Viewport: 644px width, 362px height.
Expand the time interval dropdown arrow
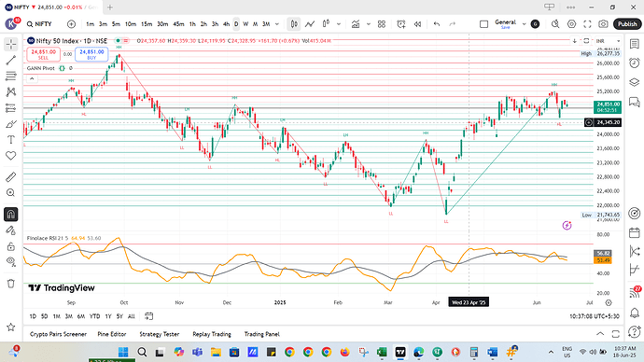click(x=277, y=24)
